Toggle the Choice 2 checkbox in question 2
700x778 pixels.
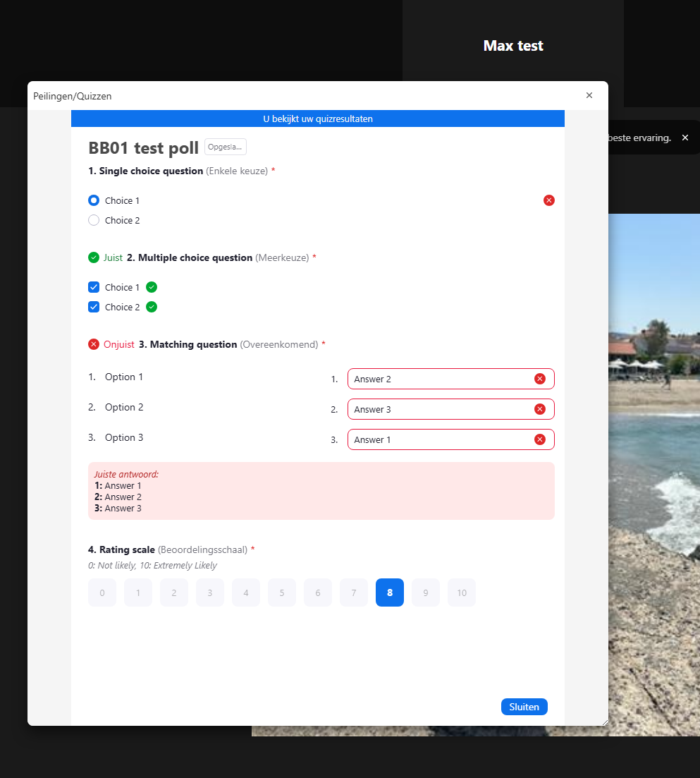point(94,307)
